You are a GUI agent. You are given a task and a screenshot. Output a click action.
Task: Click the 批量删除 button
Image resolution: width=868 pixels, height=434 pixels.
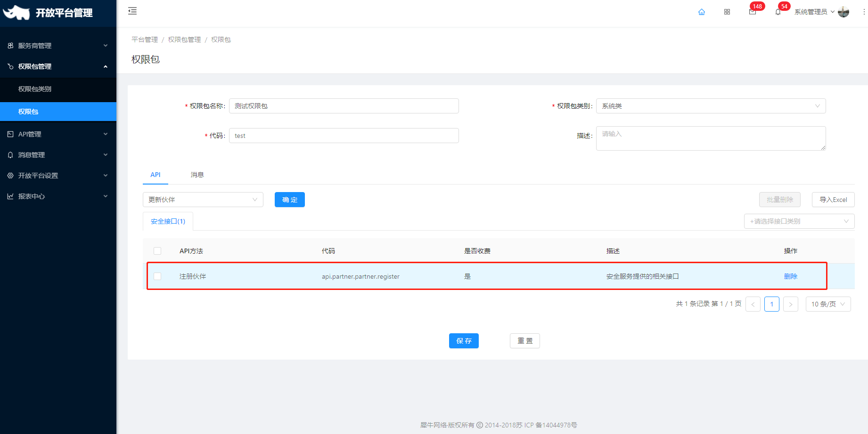pos(780,200)
